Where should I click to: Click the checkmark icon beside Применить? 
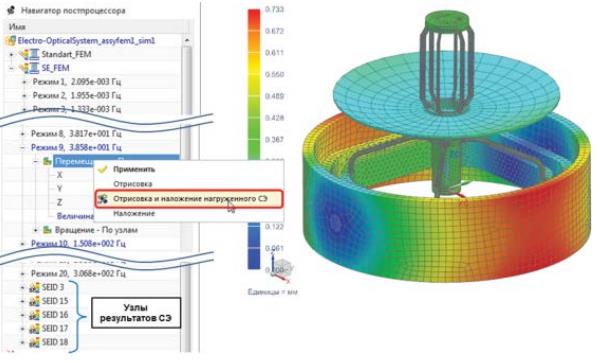103,169
